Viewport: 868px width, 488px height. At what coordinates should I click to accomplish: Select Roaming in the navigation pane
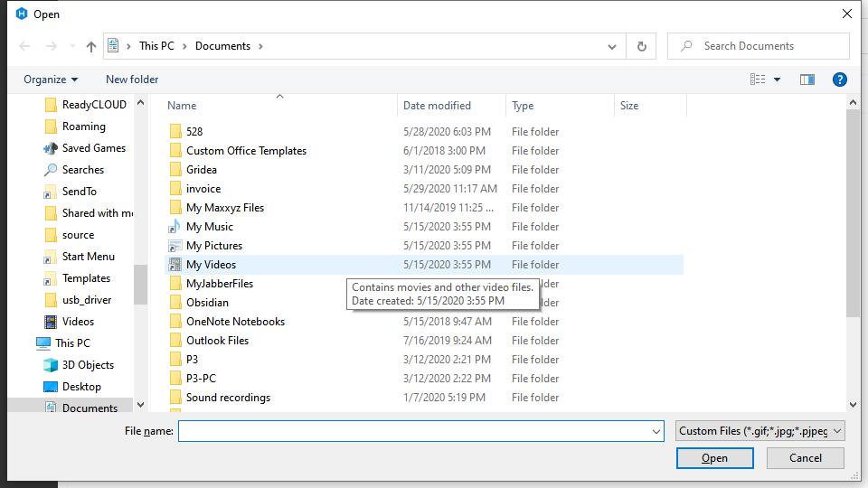click(x=75, y=127)
